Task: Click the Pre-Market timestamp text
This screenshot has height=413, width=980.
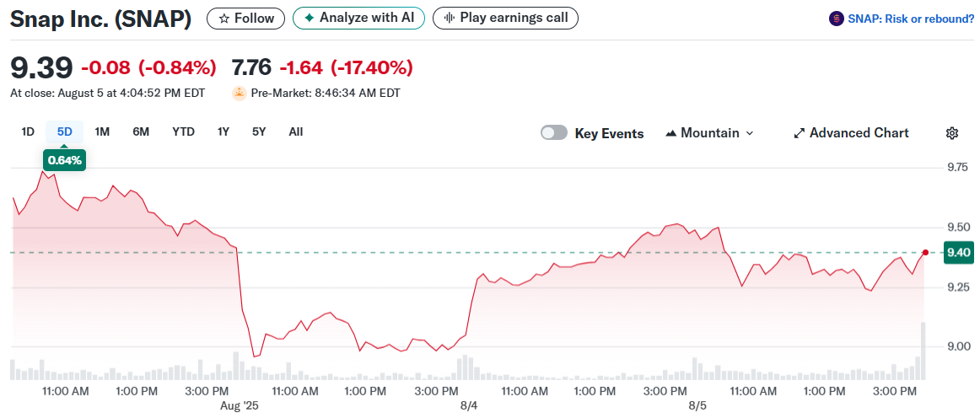Action: coord(326,94)
